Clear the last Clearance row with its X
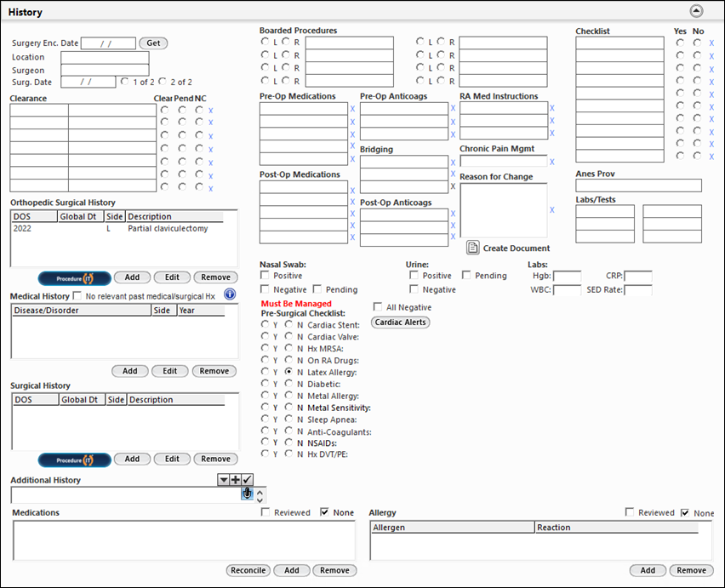Viewport: 725px width, 588px height. pos(210,189)
